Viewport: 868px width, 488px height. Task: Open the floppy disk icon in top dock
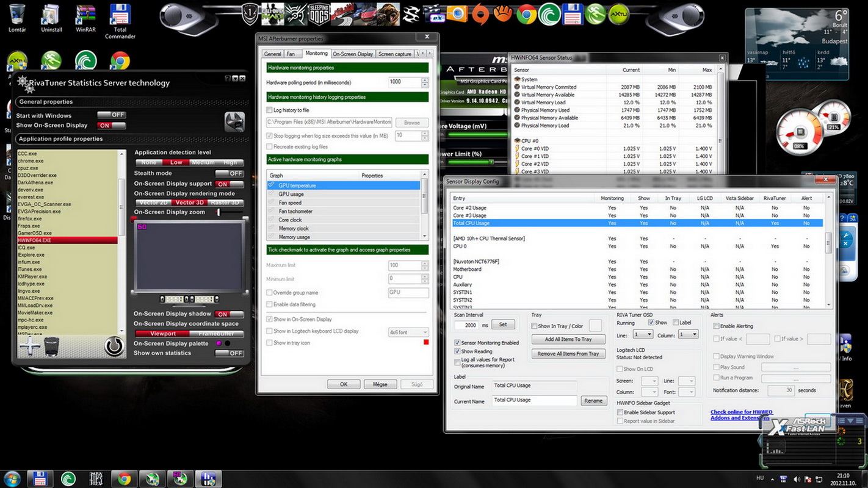(x=573, y=13)
